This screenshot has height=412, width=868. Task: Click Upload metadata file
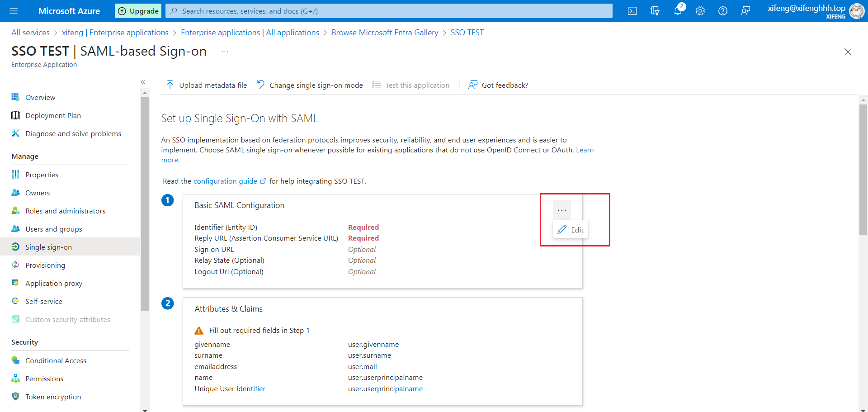pos(207,85)
